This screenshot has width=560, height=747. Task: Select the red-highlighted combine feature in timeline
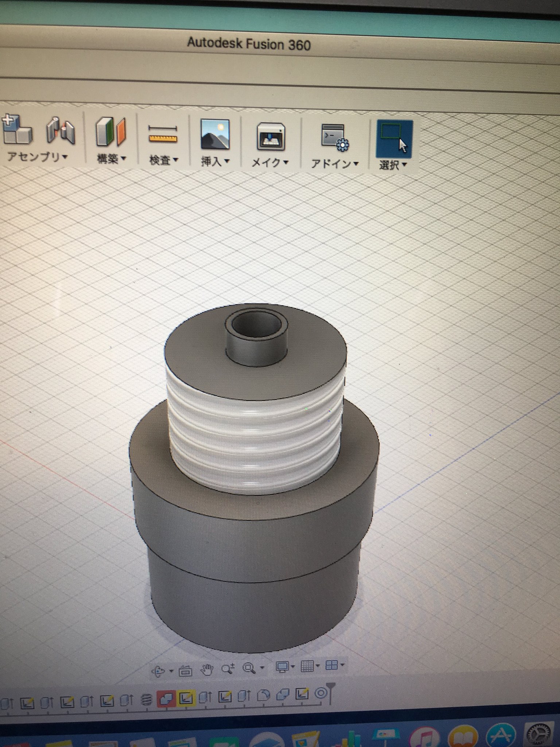[x=166, y=699]
